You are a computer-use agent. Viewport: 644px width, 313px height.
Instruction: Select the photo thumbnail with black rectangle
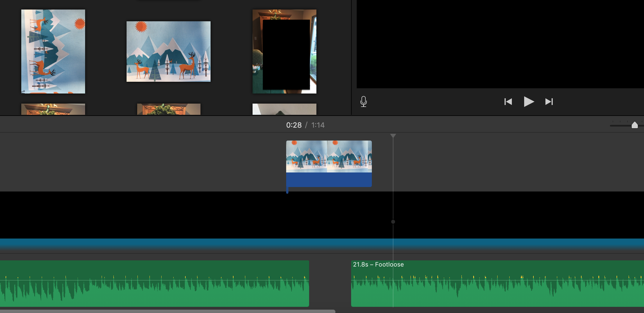tap(284, 52)
